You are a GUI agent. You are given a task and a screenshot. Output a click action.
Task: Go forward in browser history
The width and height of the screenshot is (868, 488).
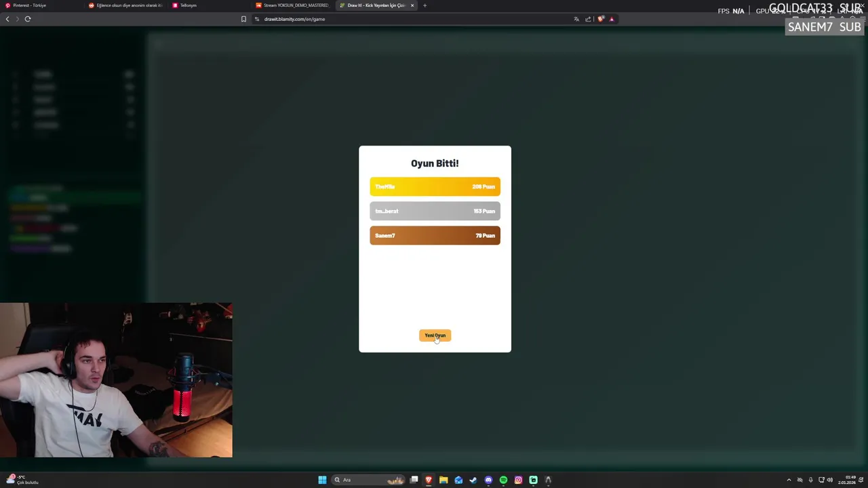tap(18, 19)
